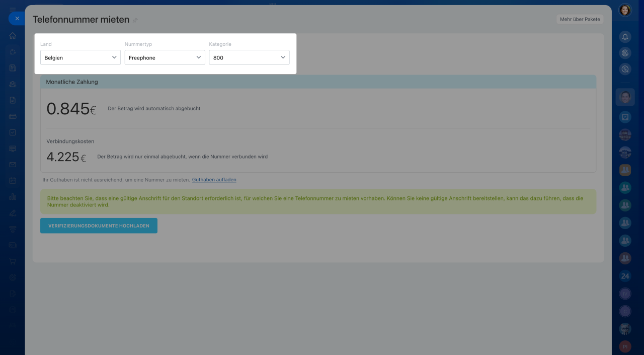Click the 4.225 € connection cost

point(66,157)
